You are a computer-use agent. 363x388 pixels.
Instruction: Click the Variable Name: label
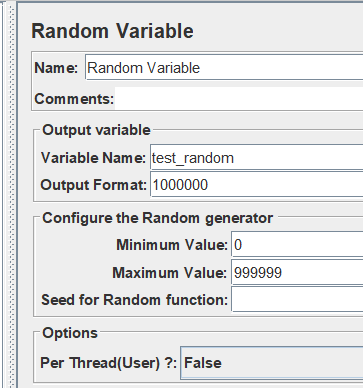(93, 158)
